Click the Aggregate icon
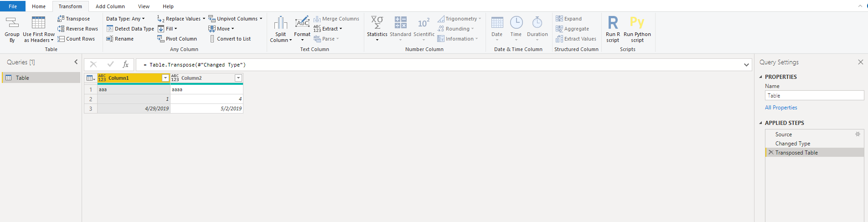868x222 pixels. click(559, 29)
